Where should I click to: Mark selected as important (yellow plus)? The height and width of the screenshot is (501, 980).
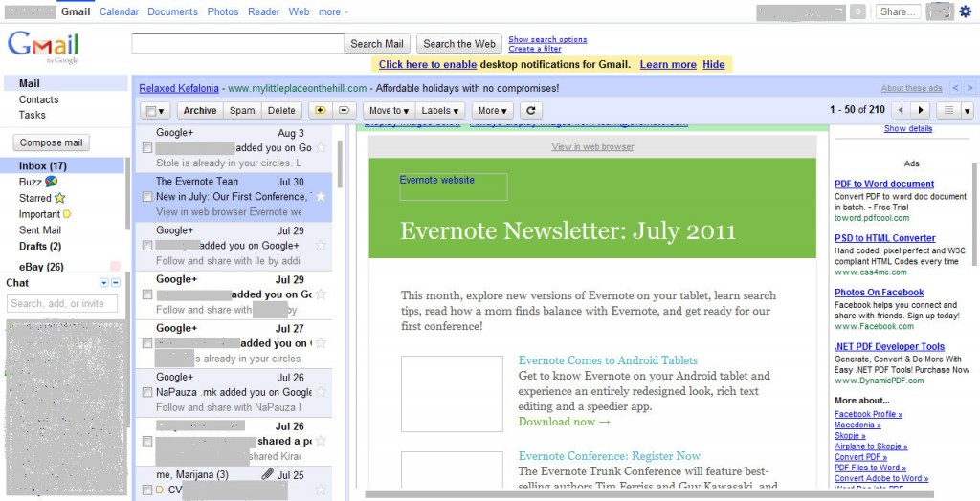click(321, 111)
